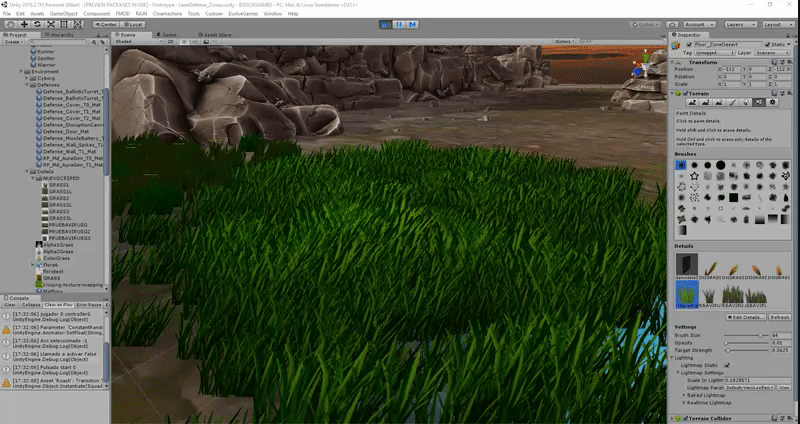Click the Pause button

coord(399,24)
